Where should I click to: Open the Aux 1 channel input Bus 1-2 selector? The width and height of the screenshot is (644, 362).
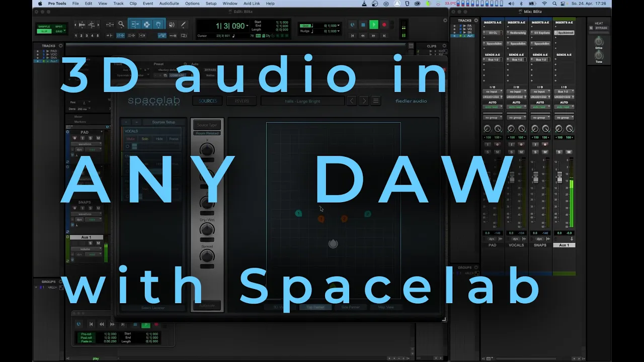565,92
